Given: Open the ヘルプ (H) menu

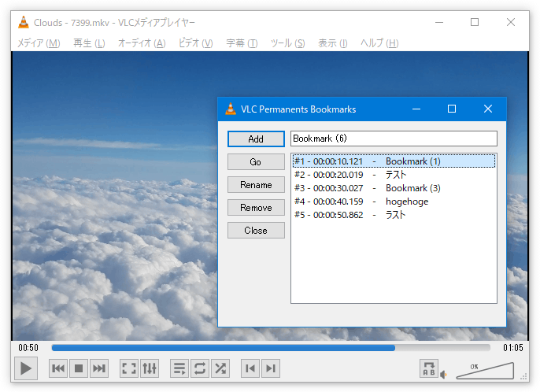Looking at the screenshot, I should [x=379, y=43].
